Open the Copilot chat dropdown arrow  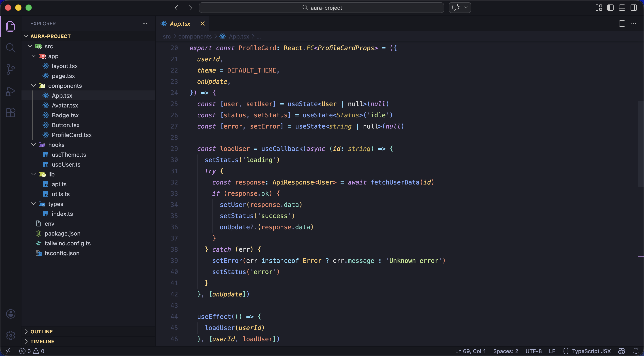[x=466, y=8]
